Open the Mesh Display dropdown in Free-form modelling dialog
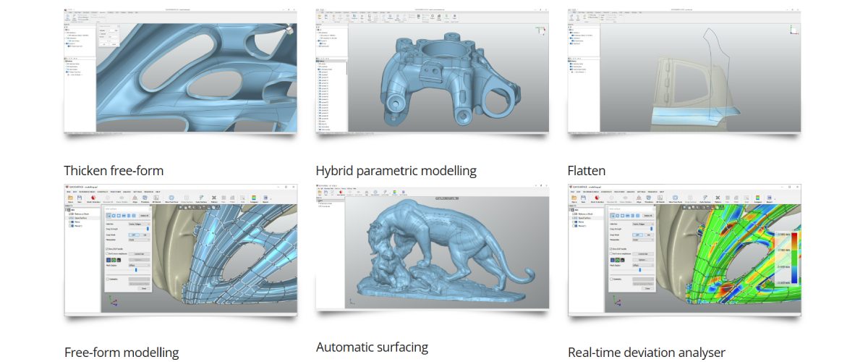This screenshot has height=362, width=868. click(x=138, y=265)
